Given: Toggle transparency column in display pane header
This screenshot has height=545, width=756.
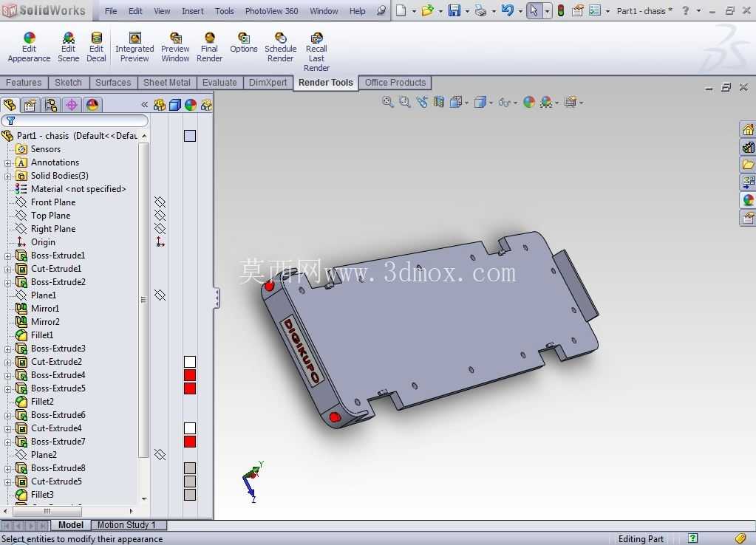Looking at the screenshot, I should [x=206, y=105].
